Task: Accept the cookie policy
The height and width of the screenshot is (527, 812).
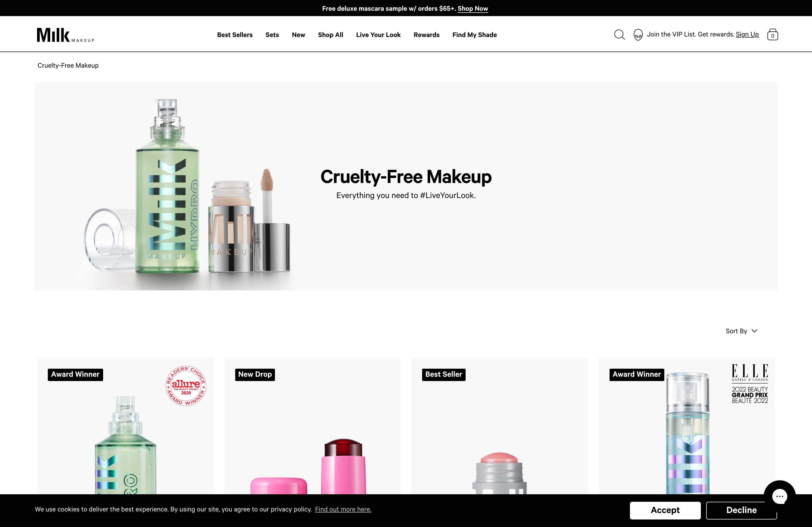Action: coord(665,510)
